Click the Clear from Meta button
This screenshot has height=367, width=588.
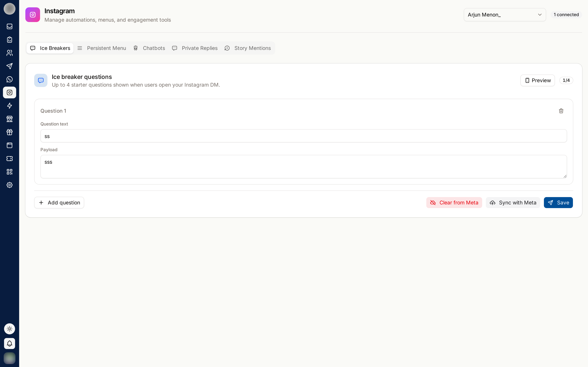[x=454, y=203]
